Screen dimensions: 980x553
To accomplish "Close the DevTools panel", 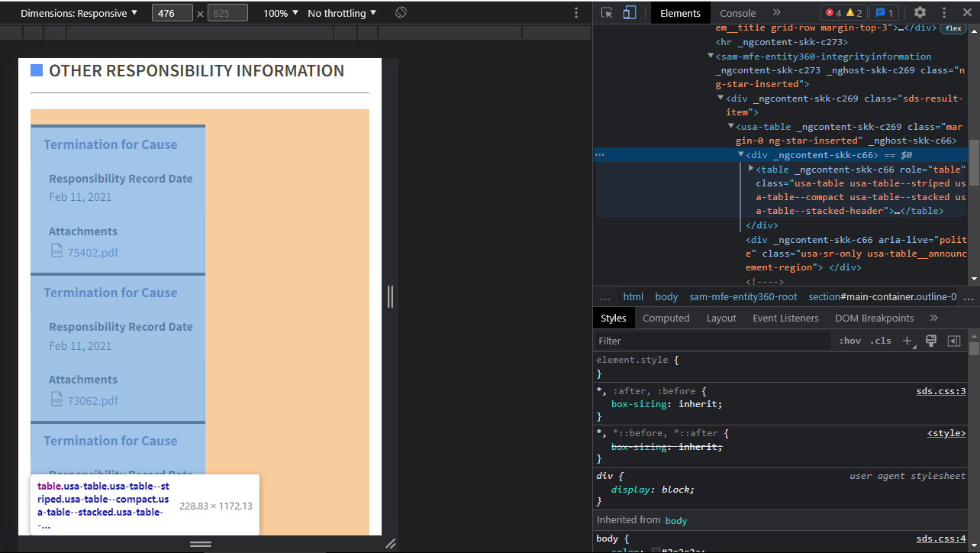I will [x=965, y=13].
